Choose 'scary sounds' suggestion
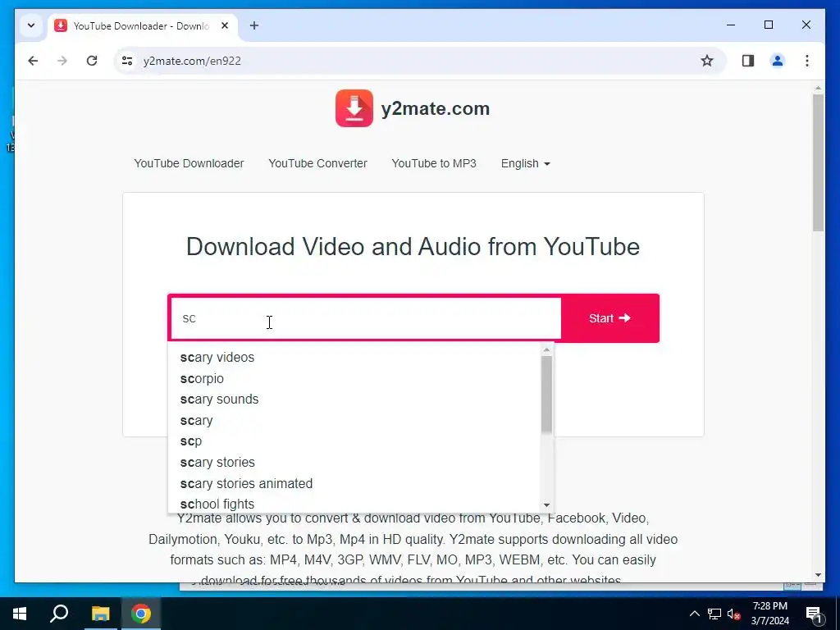This screenshot has width=840, height=630. [354, 399]
